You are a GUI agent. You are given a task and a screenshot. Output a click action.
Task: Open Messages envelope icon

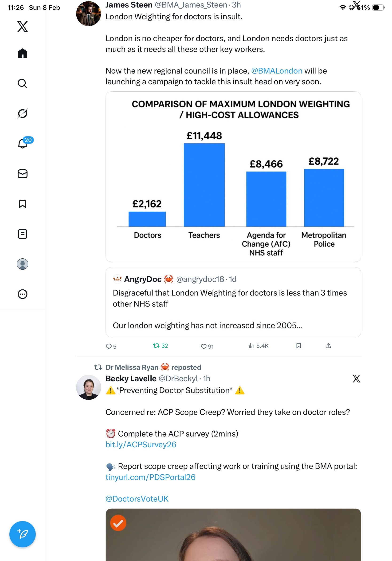[23, 174]
